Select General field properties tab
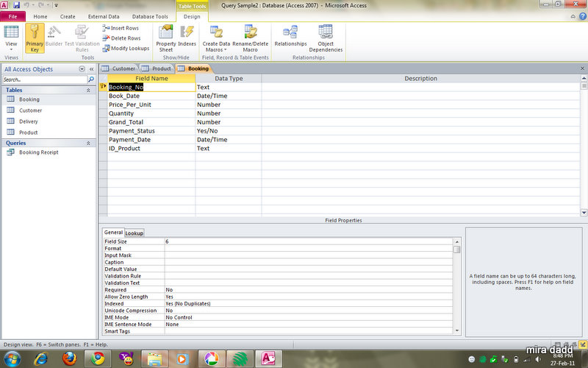 pyautogui.click(x=113, y=233)
